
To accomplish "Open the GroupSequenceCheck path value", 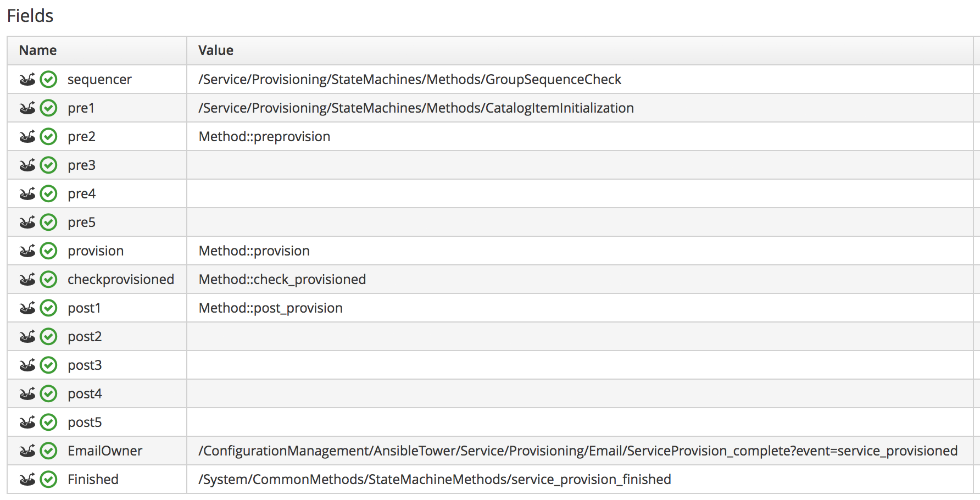I will [x=410, y=80].
